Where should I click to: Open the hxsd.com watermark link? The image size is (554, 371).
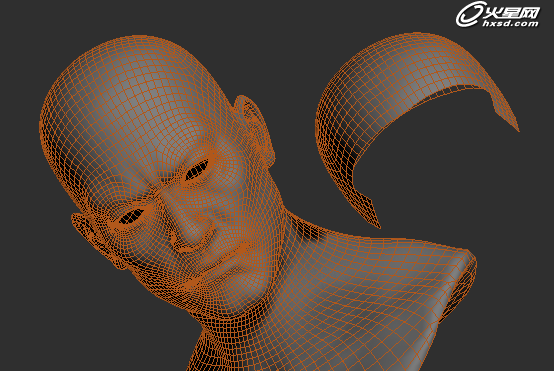[x=511, y=23]
